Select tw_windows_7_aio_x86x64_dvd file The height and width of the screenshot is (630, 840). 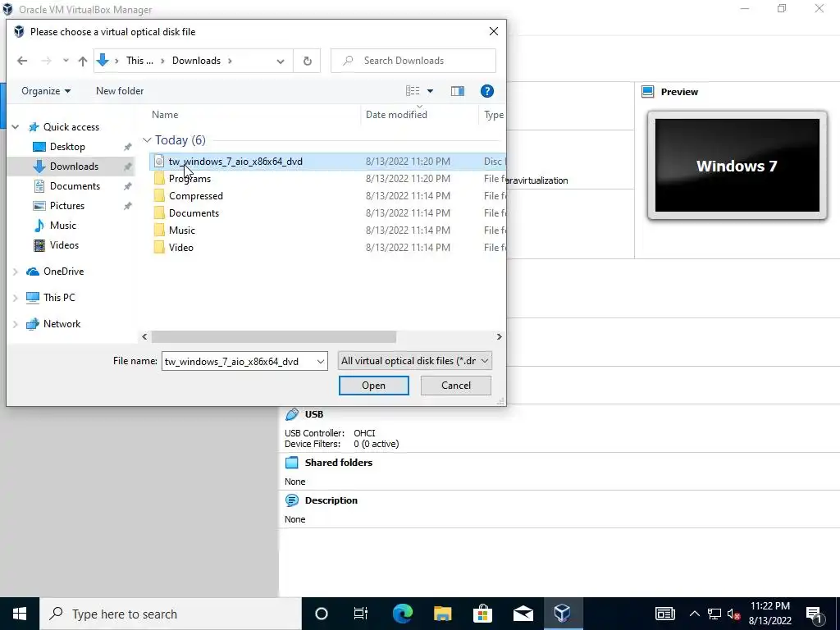tap(235, 162)
